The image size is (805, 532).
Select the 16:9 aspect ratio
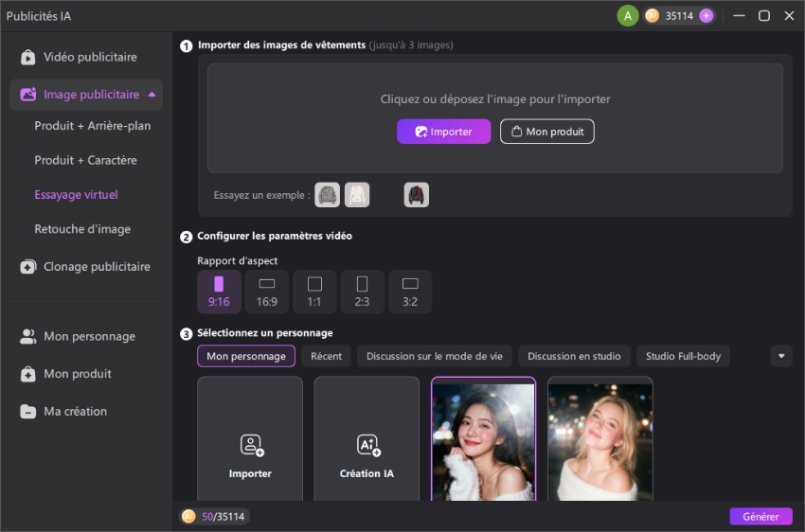pos(266,292)
